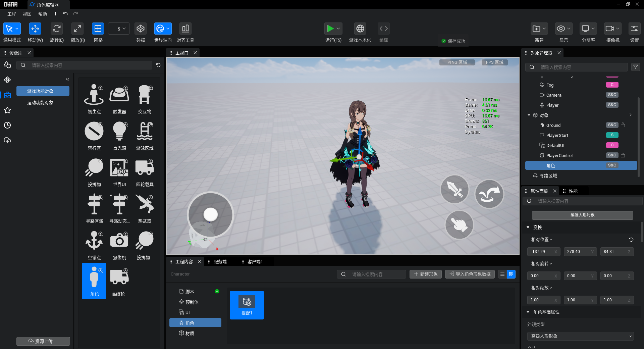Open the 摄像机 dropdown
The image size is (644, 349).
[x=613, y=29]
